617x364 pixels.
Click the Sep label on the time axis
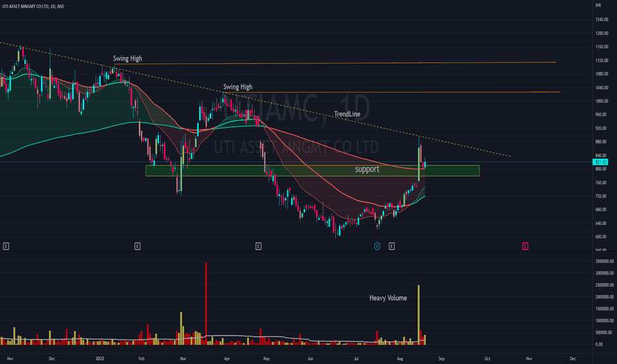(x=442, y=359)
